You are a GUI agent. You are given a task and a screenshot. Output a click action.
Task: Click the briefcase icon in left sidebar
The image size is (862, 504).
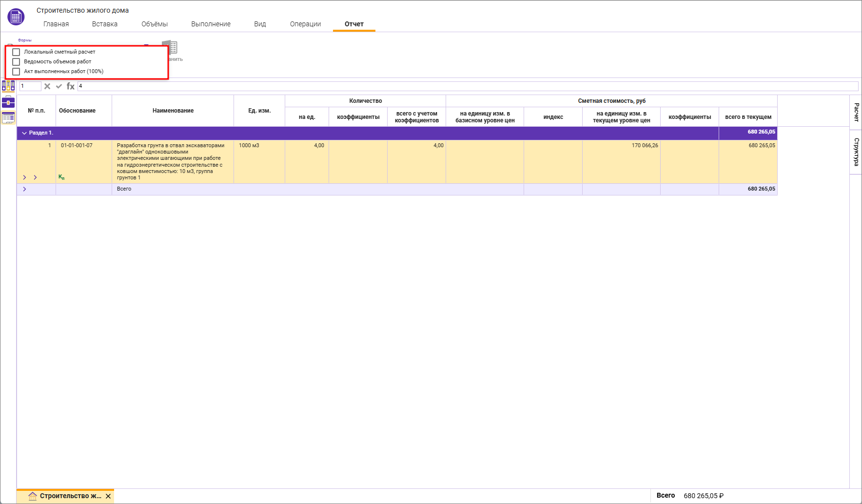coord(8,102)
